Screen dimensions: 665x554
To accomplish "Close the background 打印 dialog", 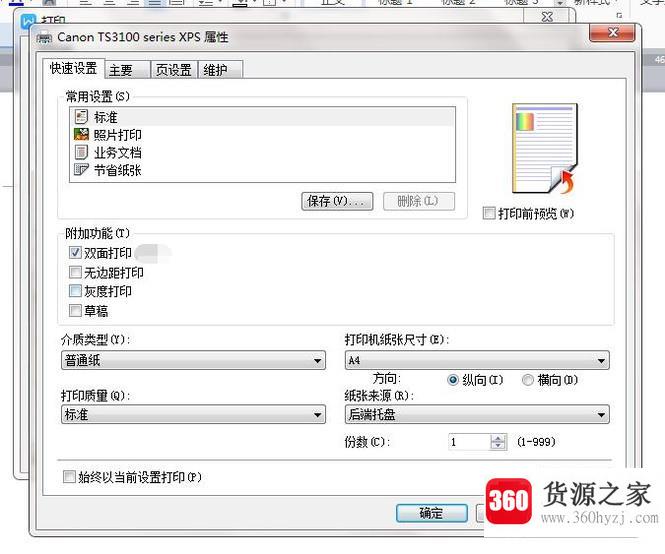I will pyautogui.click(x=547, y=17).
